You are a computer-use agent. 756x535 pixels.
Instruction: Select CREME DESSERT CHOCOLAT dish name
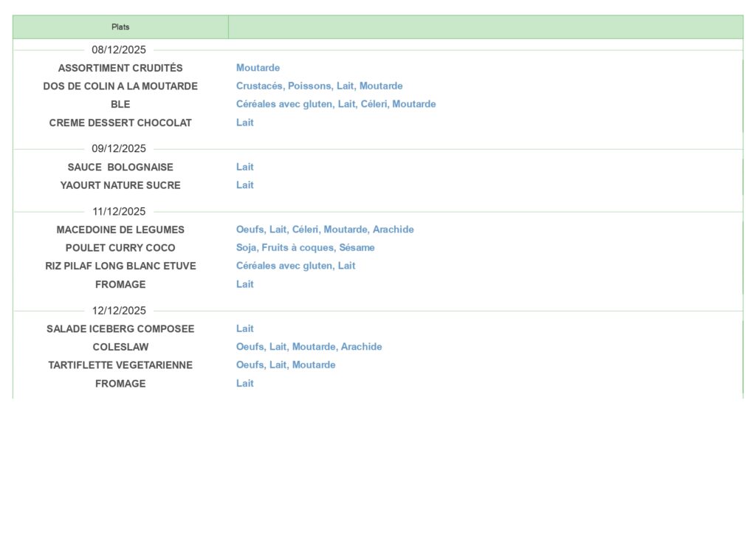click(120, 122)
